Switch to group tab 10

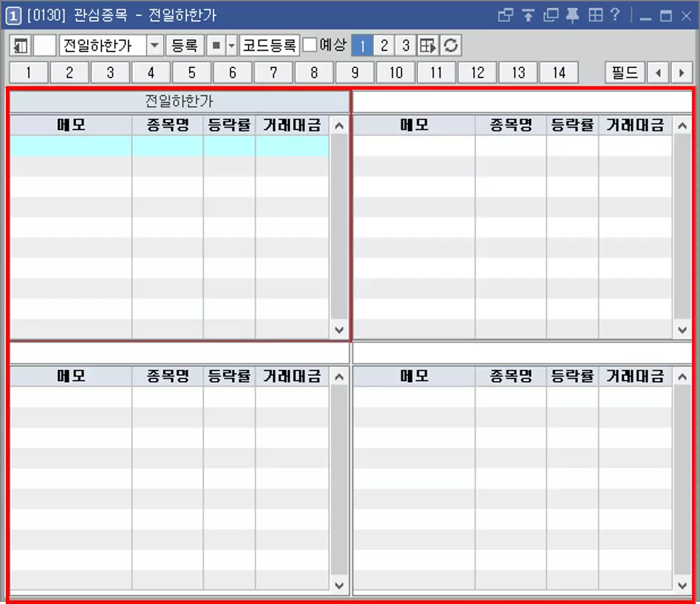396,72
